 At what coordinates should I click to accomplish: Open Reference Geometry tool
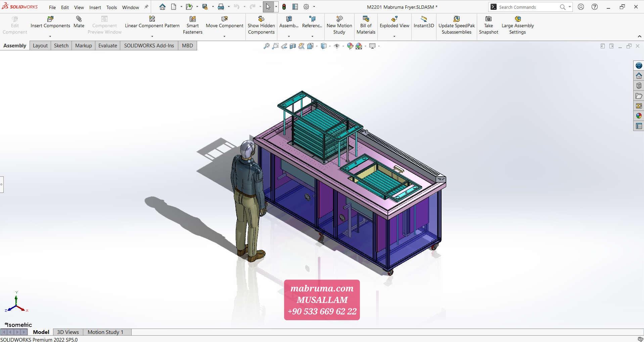point(312,22)
